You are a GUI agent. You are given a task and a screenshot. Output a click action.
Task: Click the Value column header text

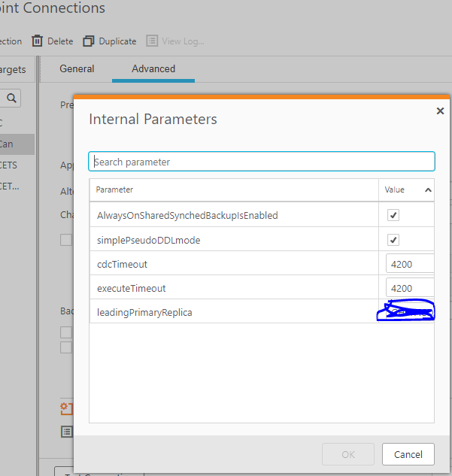pos(394,189)
